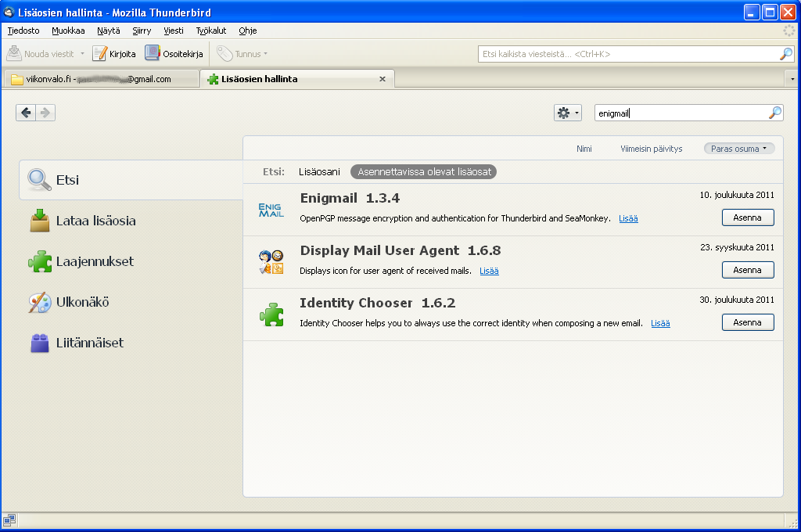Click the Display Mail User Agent 1.6.8 title
801x532 pixels.
click(400, 250)
